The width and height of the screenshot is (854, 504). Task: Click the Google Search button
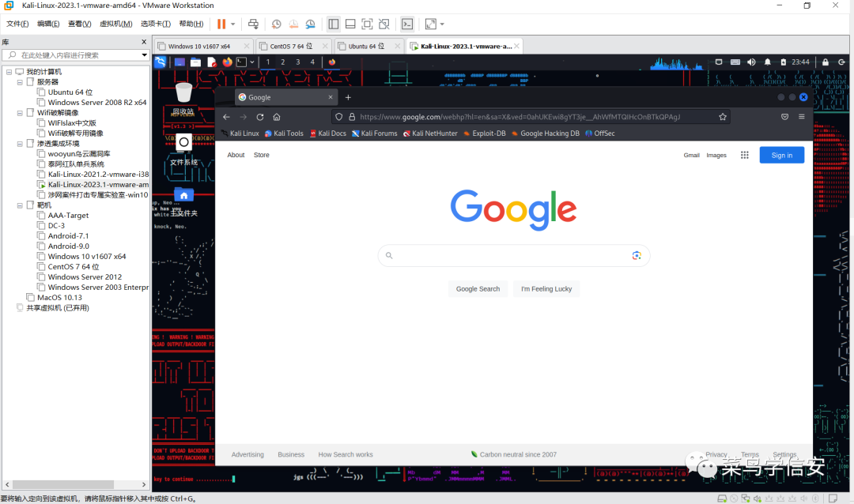478,289
